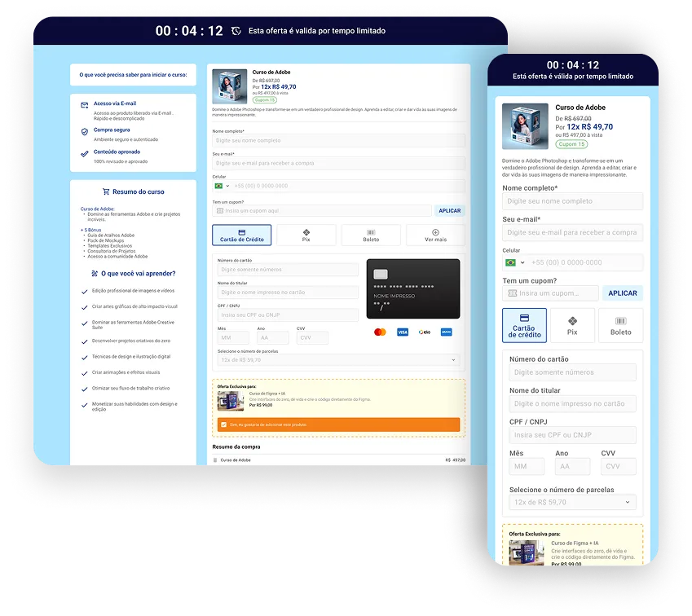692x616 pixels.
Task: Expand the installments dropdown in mobile view
Action: point(572,503)
